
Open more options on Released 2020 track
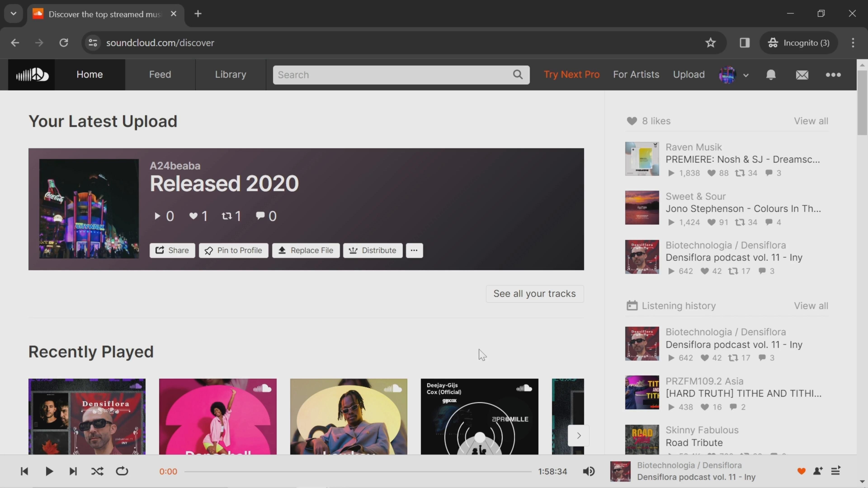(414, 250)
